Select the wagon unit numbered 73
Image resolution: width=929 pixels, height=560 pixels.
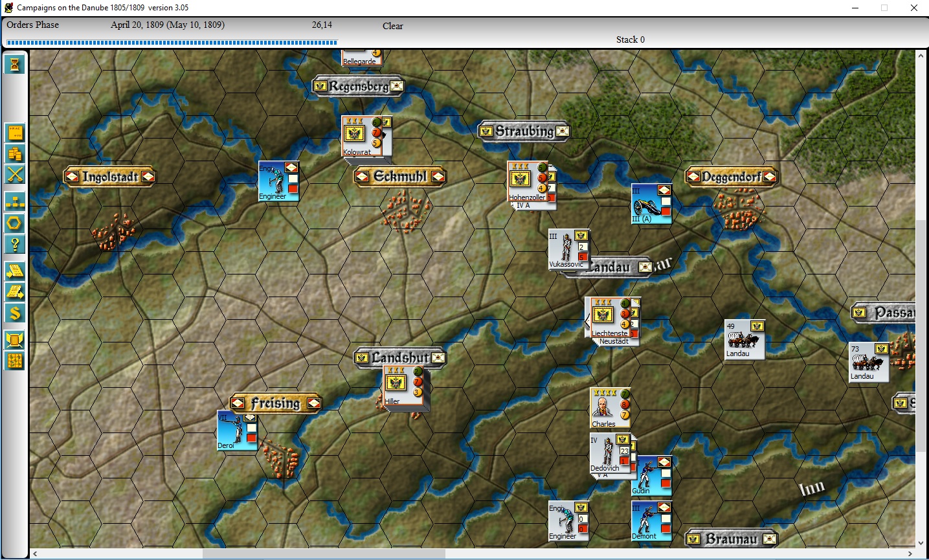click(869, 362)
